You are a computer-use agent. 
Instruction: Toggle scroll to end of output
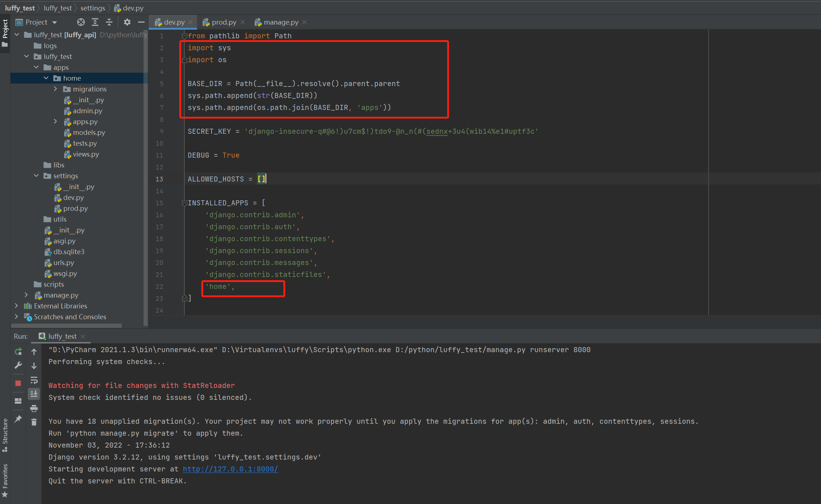click(34, 394)
